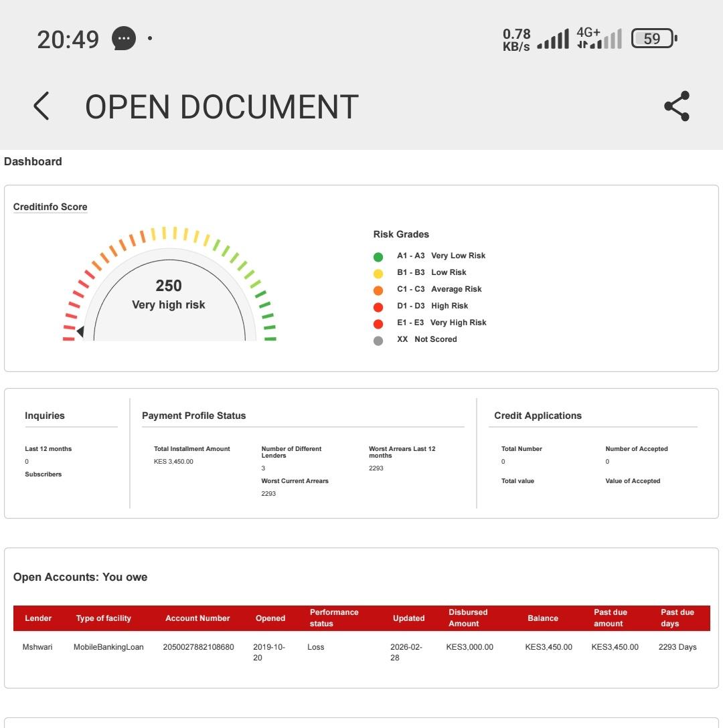Tap the Past due amount column header
This screenshot has height=728, width=723.
(x=610, y=618)
